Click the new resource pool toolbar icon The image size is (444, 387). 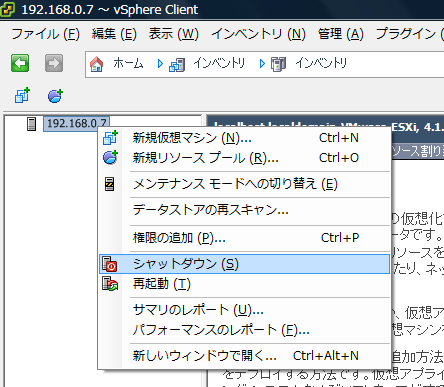[55, 96]
